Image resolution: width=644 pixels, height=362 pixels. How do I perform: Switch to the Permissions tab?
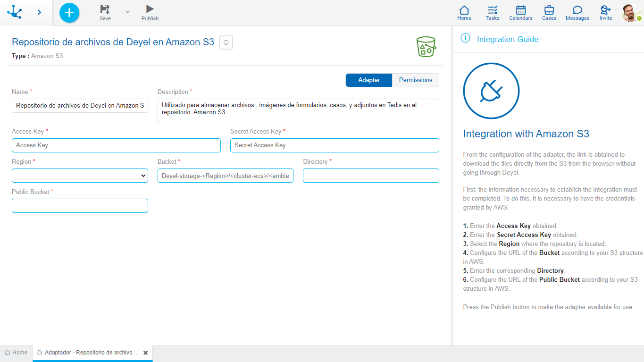pos(415,80)
